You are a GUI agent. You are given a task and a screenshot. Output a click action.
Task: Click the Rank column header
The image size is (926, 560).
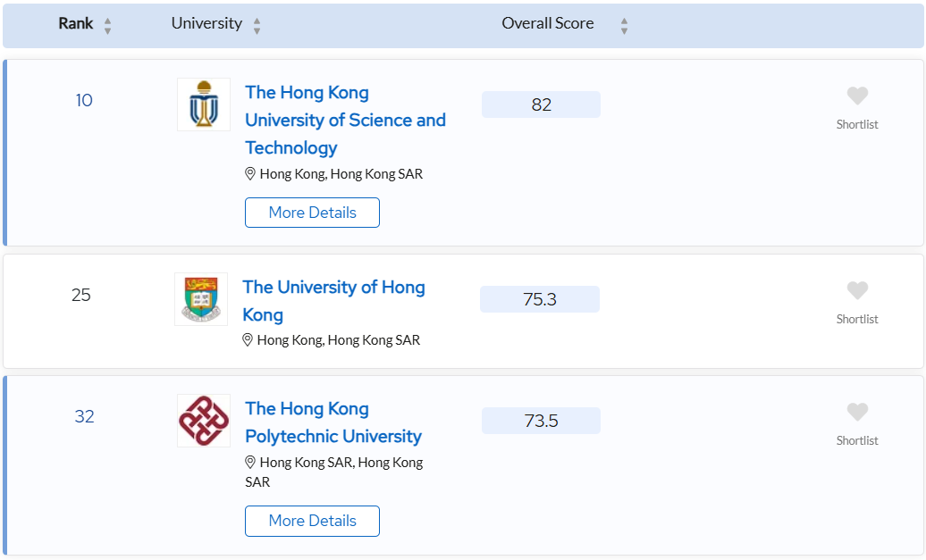[x=76, y=23]
